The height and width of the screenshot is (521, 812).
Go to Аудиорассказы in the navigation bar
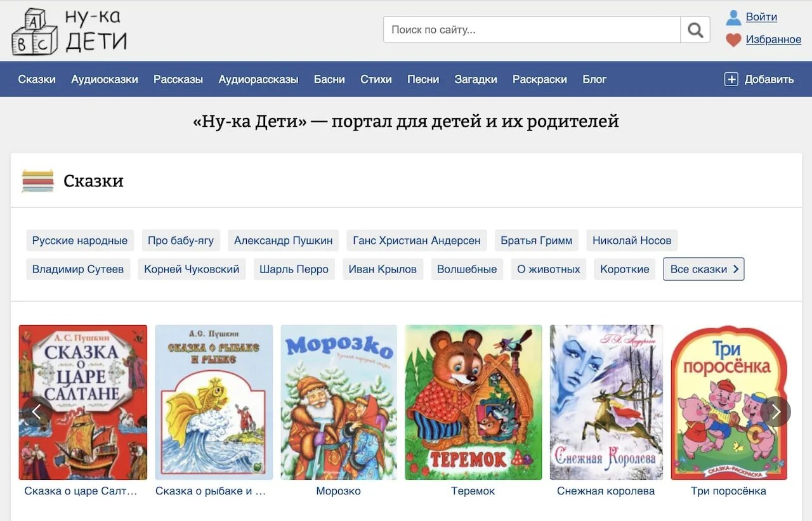[258, 79]
